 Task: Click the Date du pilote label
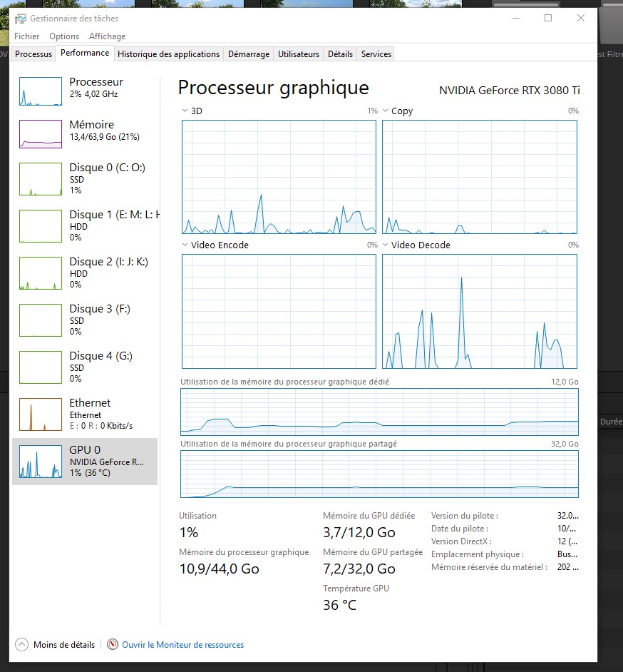(x=460, y=529)
